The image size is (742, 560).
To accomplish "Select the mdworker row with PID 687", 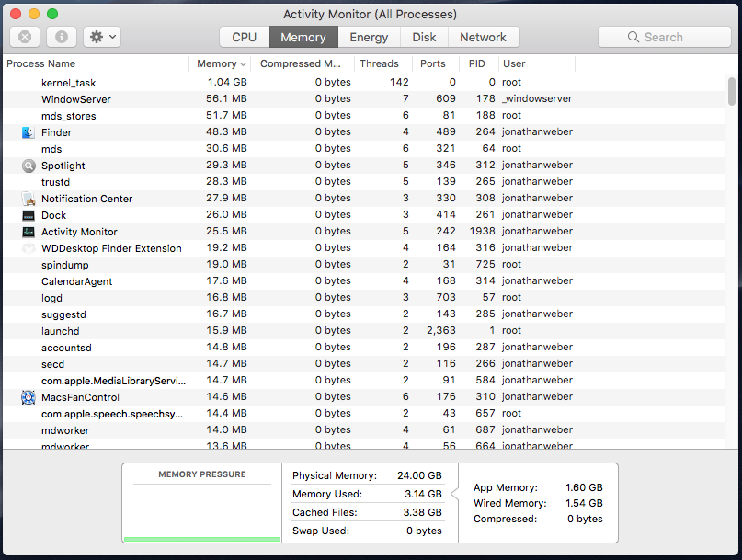I will [363, 430].
